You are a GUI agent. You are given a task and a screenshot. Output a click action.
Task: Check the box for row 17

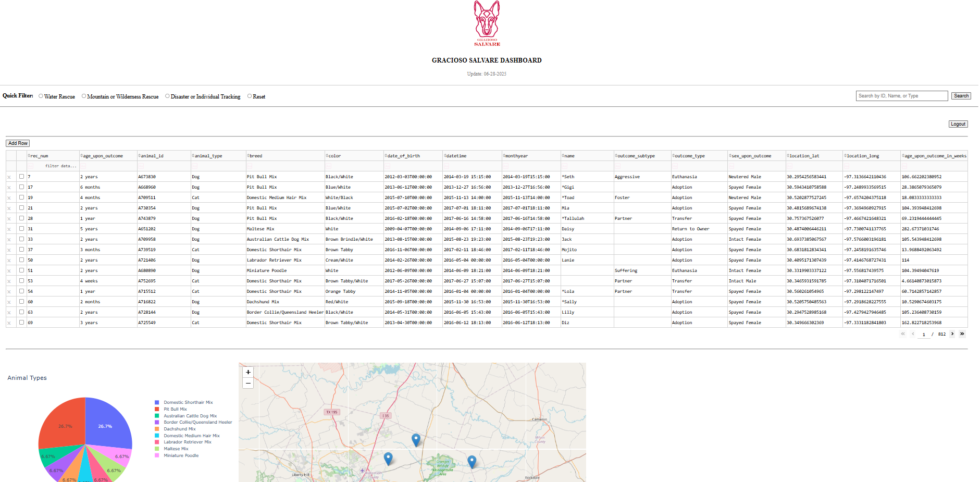click(21, 187)
